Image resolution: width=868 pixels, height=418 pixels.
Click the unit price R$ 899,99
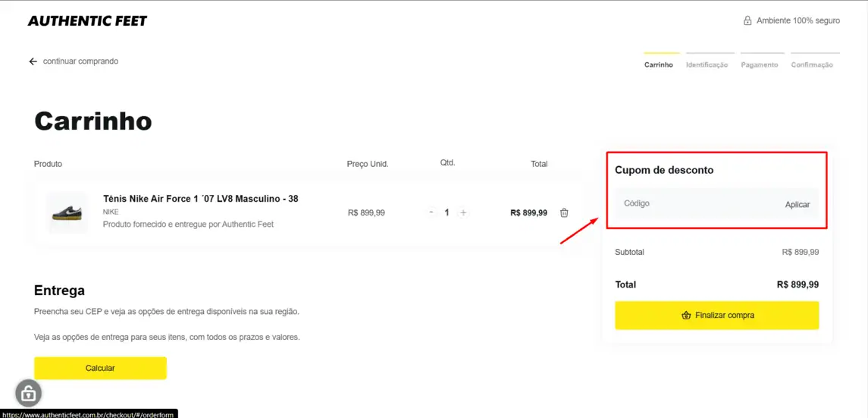point(366,212)
